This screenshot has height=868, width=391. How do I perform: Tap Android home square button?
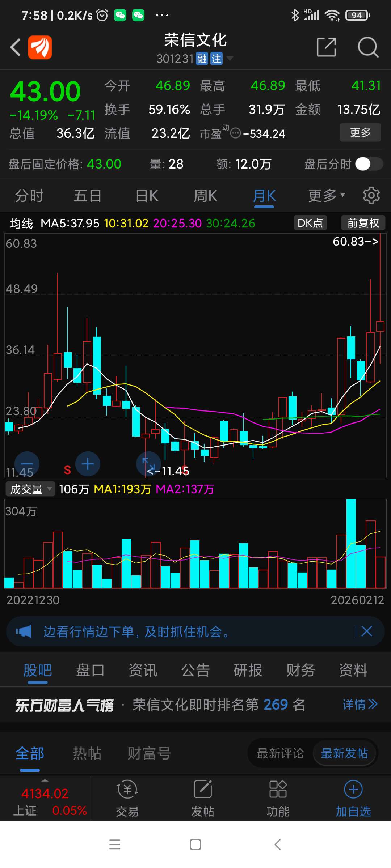(195, 844)
